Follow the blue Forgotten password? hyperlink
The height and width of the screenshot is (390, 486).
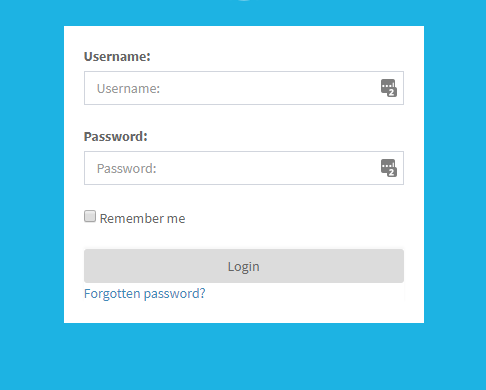click(145, 294)
